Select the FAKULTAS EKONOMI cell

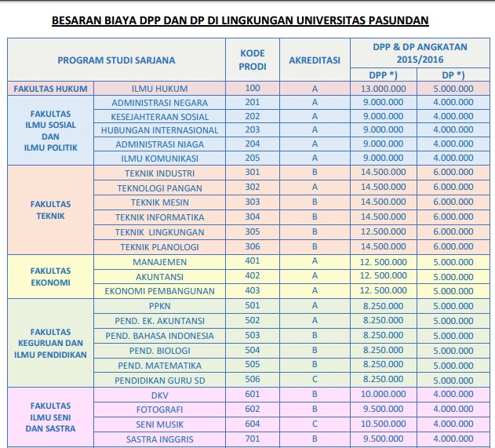point(50,276)
